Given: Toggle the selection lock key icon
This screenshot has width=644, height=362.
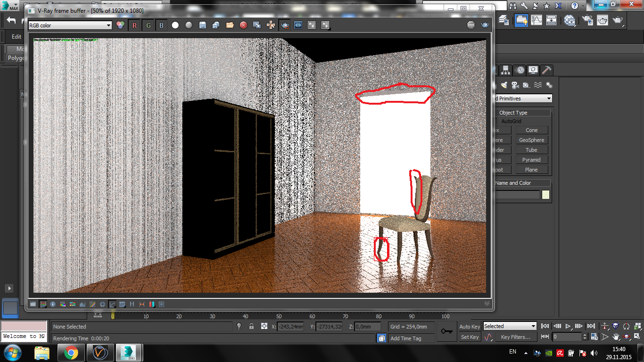Looking at the screenshot, I should point(250,326).
